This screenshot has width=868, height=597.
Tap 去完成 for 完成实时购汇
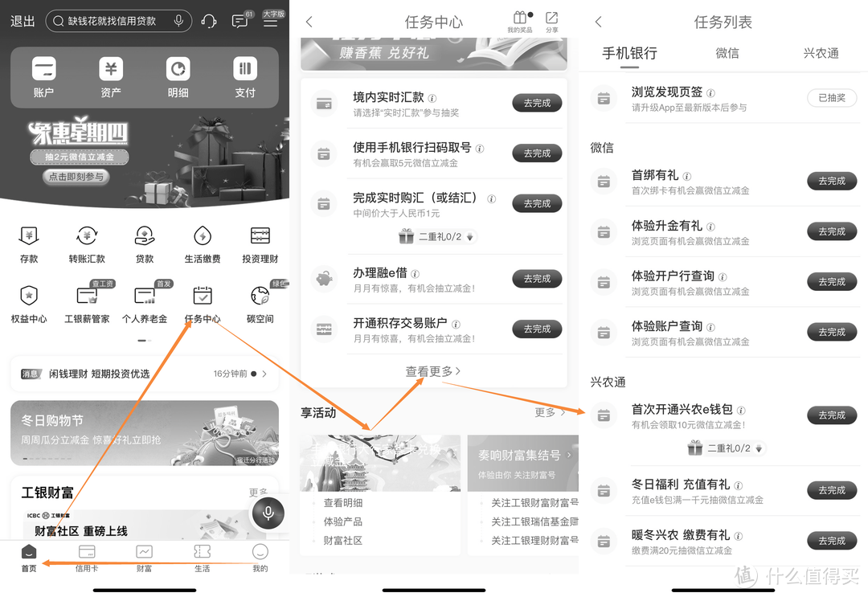point(537,203)
